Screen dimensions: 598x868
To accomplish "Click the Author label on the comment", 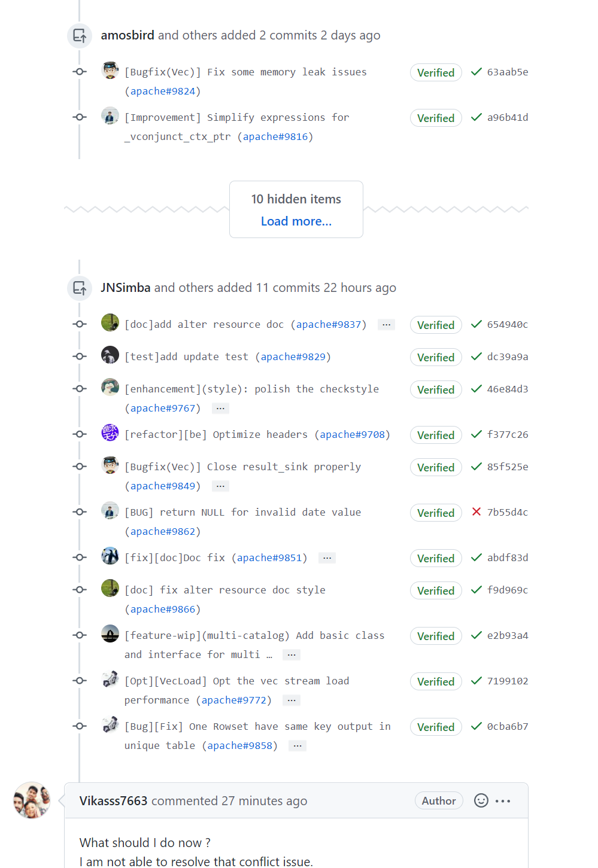I will 439,800.
